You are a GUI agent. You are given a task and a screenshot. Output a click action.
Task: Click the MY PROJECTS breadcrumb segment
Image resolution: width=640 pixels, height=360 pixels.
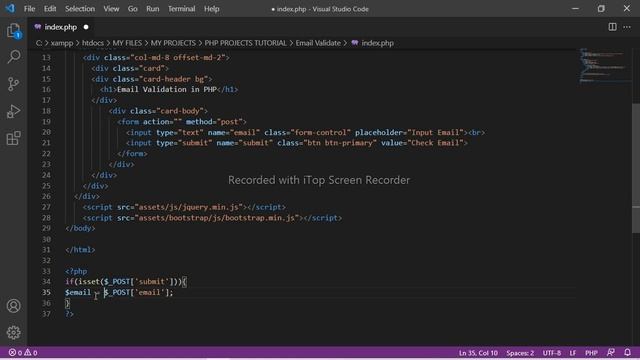[173, 43]
